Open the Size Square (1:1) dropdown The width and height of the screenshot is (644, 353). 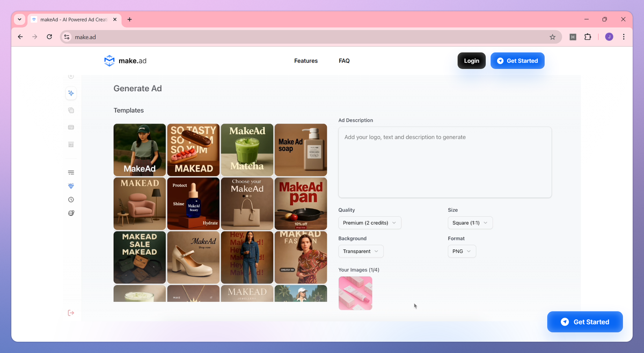point(470,223)
